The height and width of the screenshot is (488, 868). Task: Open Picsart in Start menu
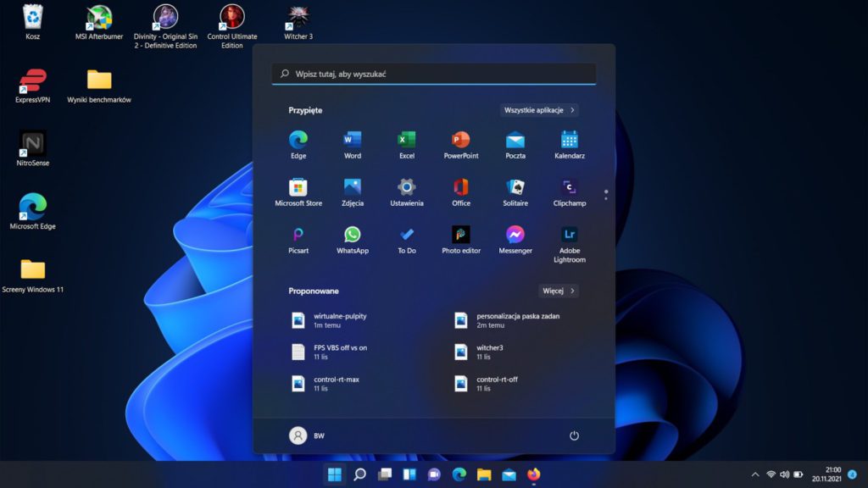click(x=298, y=236)
